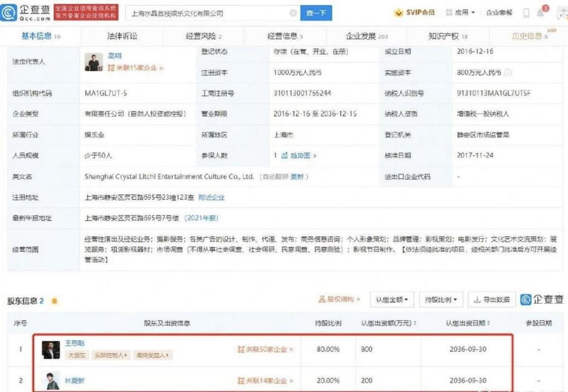Viewport: 568px width, 392px height.
Task: Click the 企查查 Qcc.com logo
Action: (x=26, y=12)
